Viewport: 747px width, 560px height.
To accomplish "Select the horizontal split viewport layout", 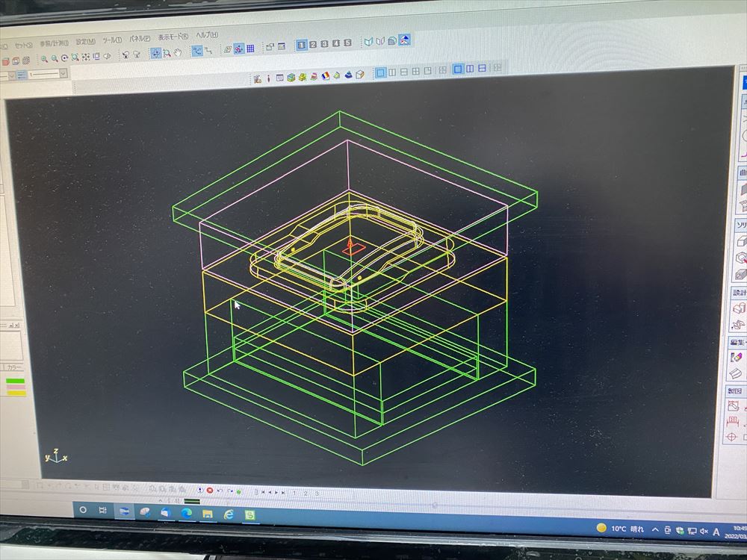I will click(404, 72).
